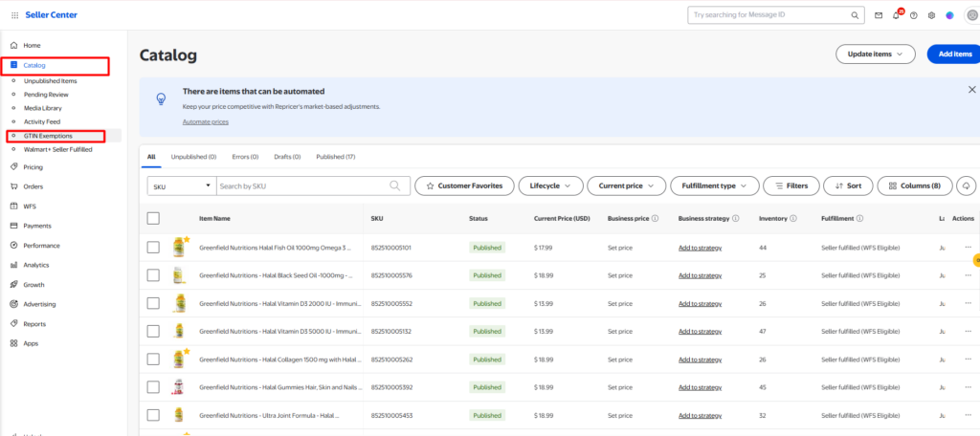Open the Pricing sidebar section

click(33, 166)
